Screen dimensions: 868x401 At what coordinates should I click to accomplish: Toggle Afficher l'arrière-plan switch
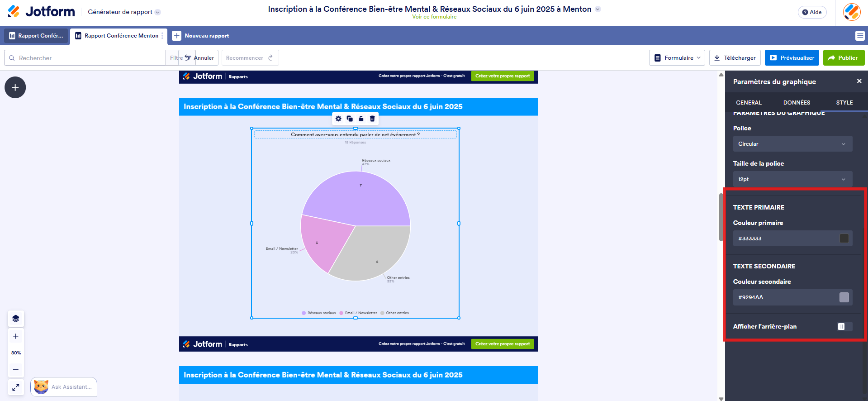844,327
